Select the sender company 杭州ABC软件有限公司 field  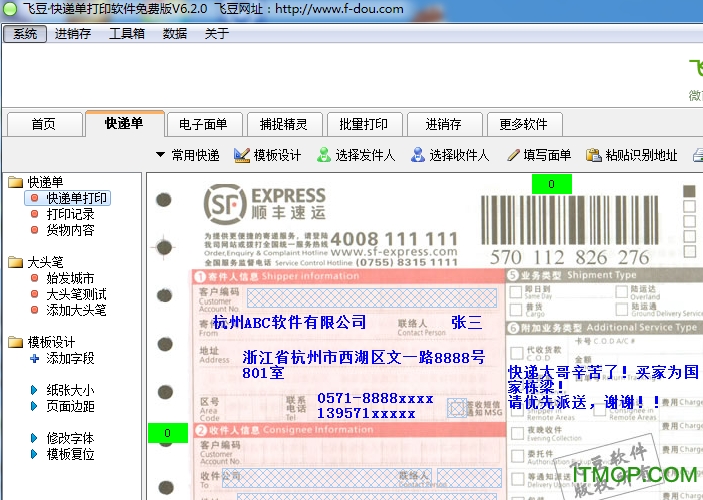click(290, 322)
